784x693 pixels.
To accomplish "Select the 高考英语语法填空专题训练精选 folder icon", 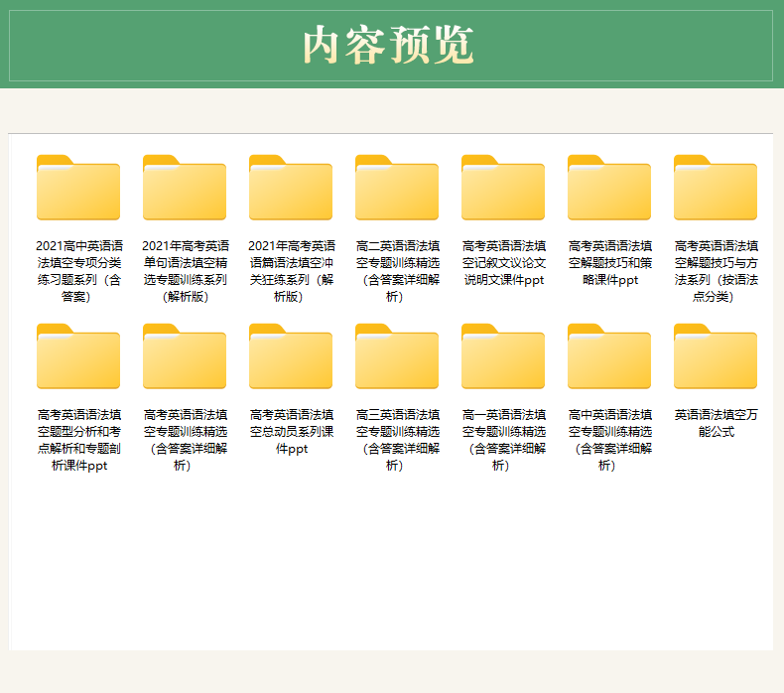I will click(x=185, y=355).
